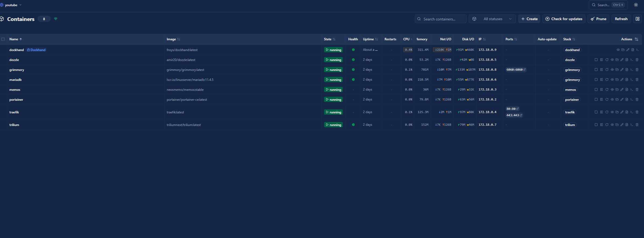Browse files of dockhand container

coord(623,50)
